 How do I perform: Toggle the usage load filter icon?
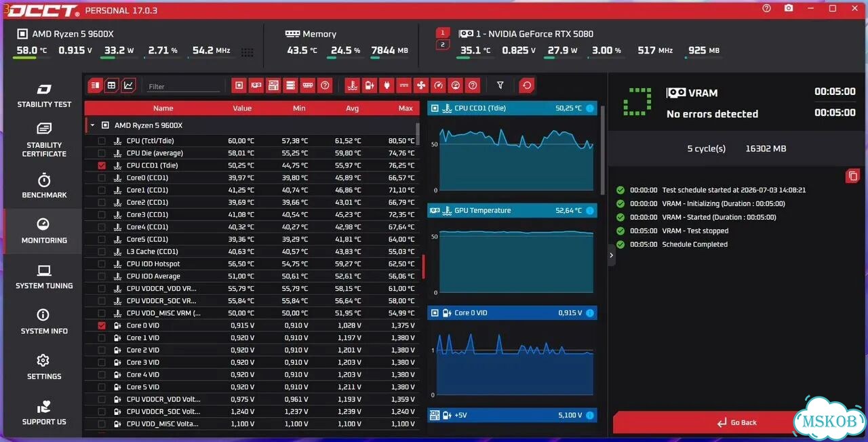456,85
